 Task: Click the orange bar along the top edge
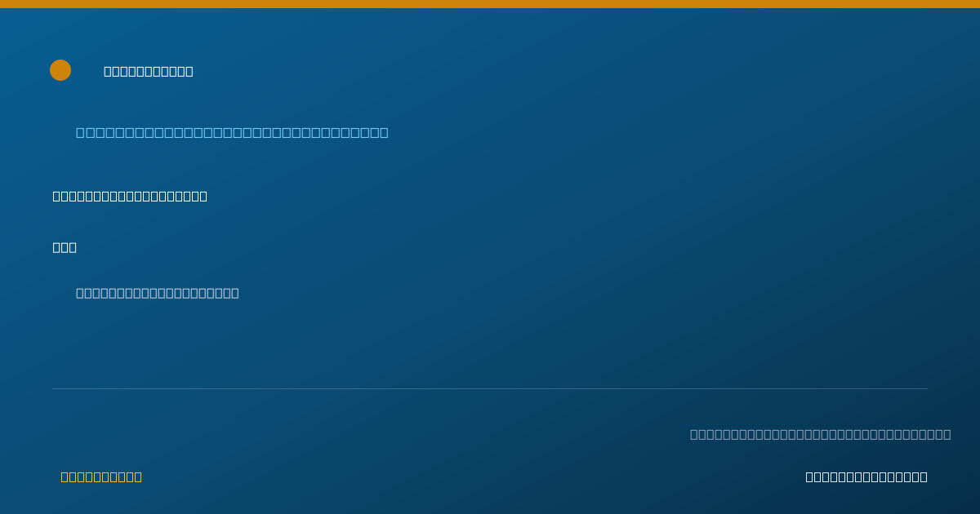[490, 4]
